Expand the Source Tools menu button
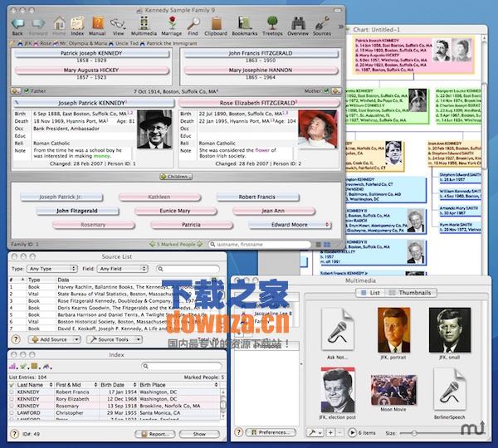498x448 pixels. click(112, 339)
